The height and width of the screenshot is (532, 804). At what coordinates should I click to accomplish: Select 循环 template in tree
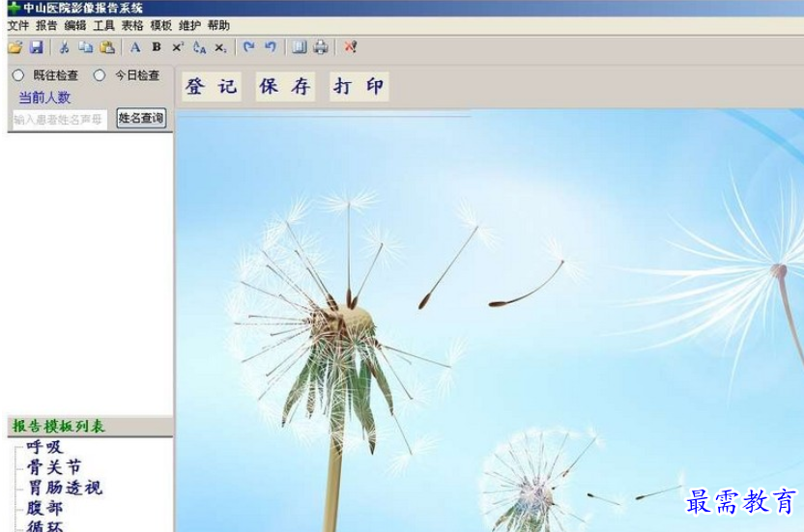coord(45,526)
